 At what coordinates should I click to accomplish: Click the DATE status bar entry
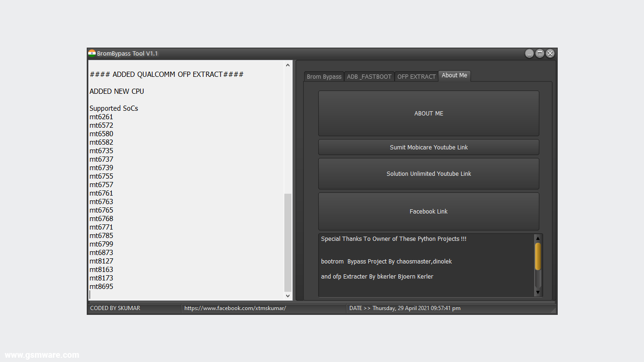[x=405, y=308]
